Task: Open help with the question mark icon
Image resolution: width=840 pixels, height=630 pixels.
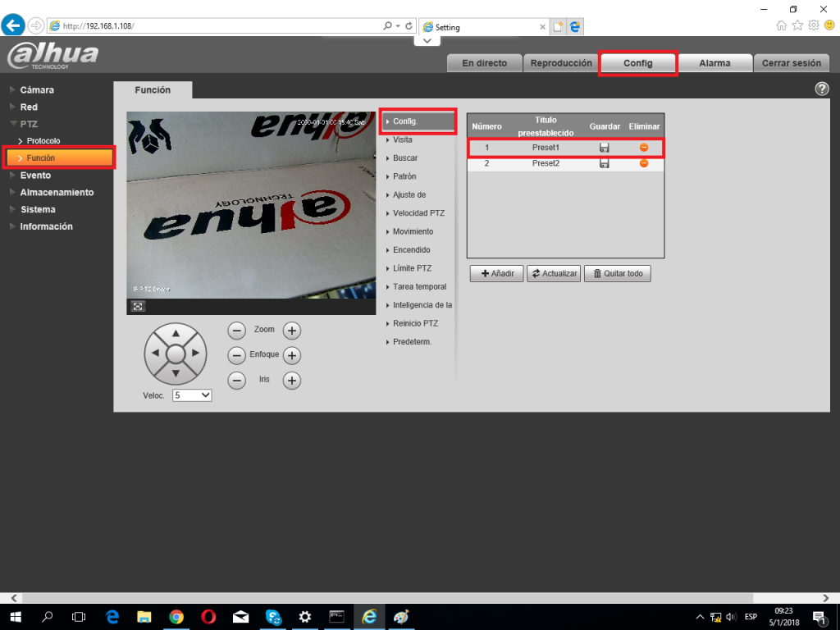Action: 821,89
